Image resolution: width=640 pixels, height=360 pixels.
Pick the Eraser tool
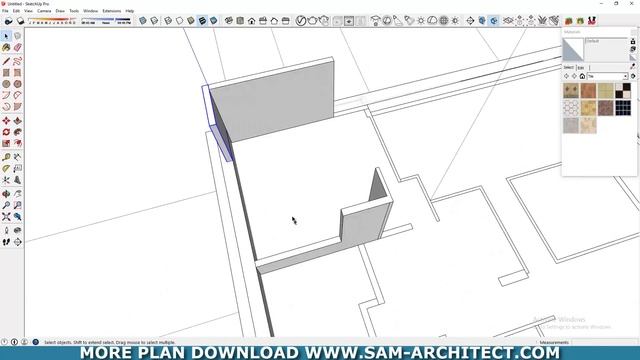(x=18, y=48)
